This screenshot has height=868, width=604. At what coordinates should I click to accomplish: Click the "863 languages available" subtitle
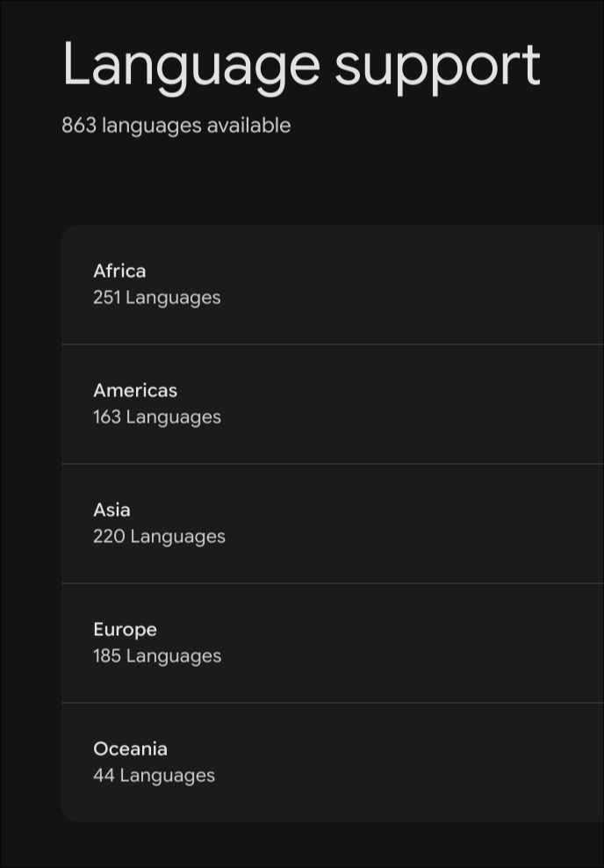pos(176,127)
